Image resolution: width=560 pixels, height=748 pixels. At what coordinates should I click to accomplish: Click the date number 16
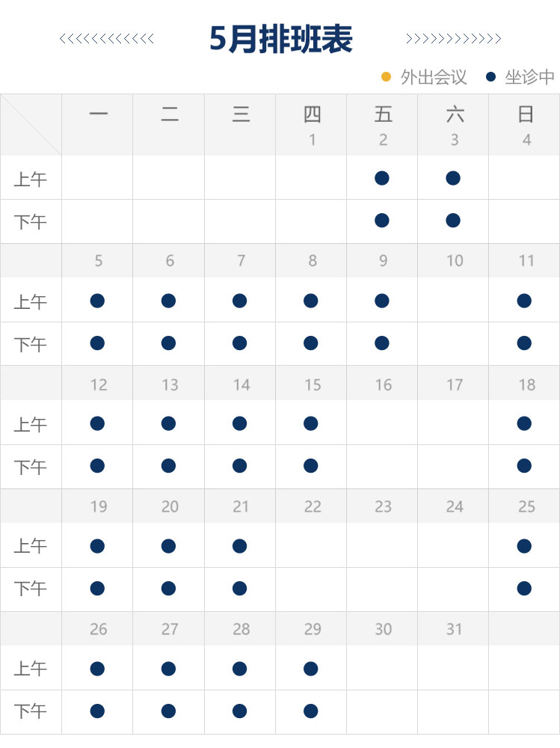pos(383,384)
